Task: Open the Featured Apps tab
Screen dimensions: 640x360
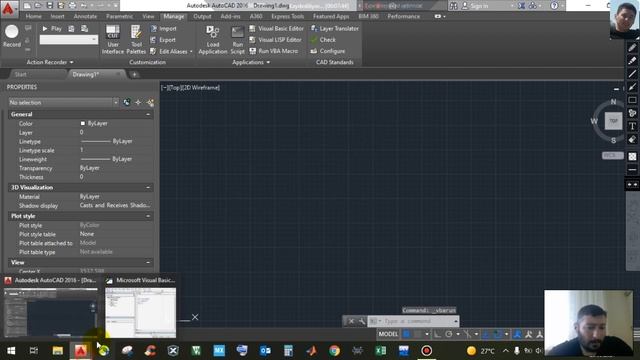Action: pyautogui.click(x=331, y=16)
